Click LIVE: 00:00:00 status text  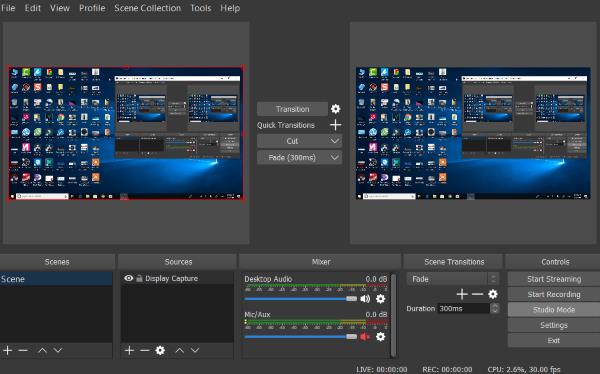pos(382,369)
